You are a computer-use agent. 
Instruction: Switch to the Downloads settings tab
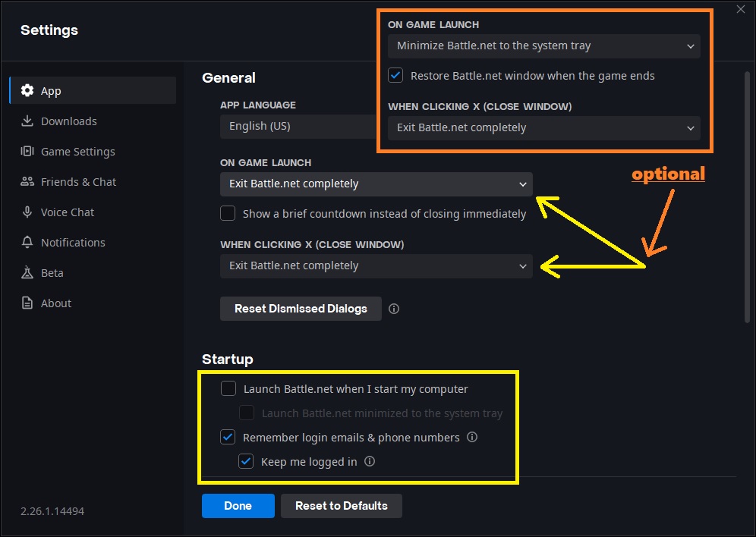tap(68, 121)
